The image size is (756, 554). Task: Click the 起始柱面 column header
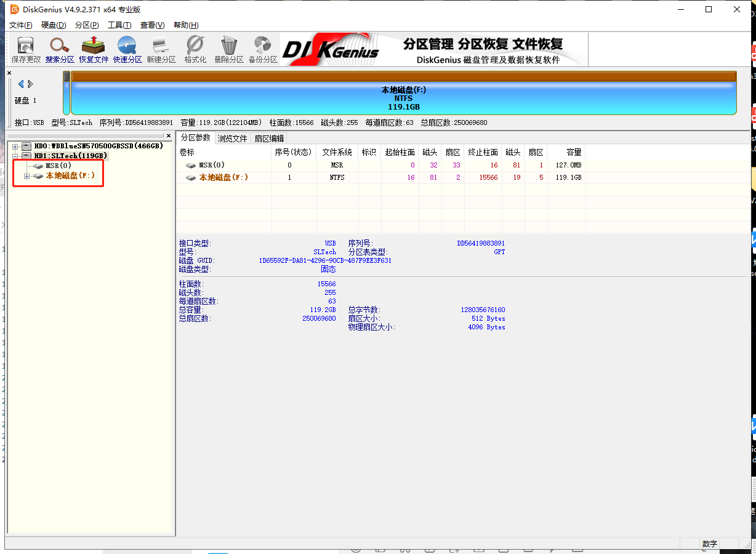click(x=400, y=152)
